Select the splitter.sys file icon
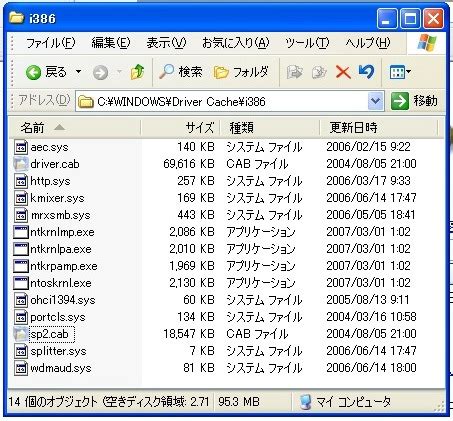The image size is (453, 421). [21, 351]
